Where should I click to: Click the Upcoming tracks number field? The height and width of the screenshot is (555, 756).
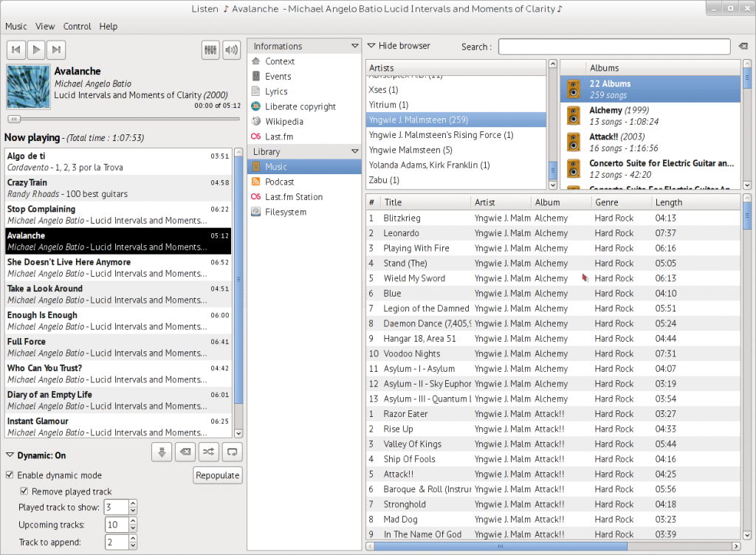click(x=117, y=525)
